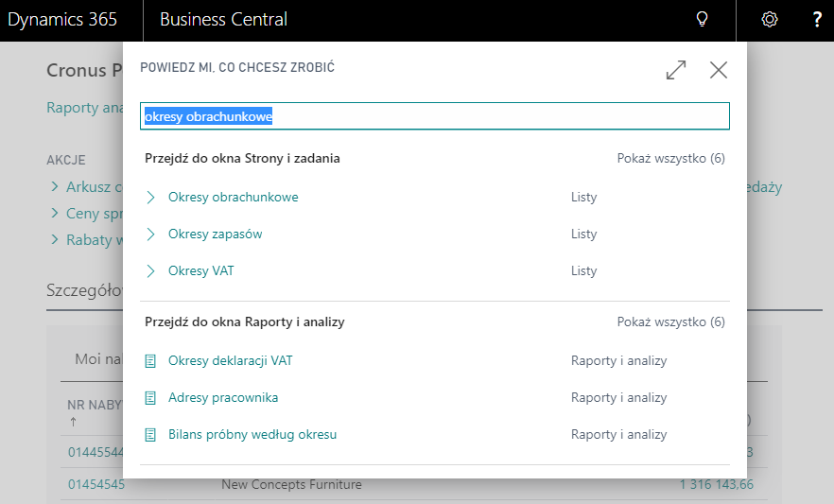Show all Raporty i analizy results

point(670,322)
